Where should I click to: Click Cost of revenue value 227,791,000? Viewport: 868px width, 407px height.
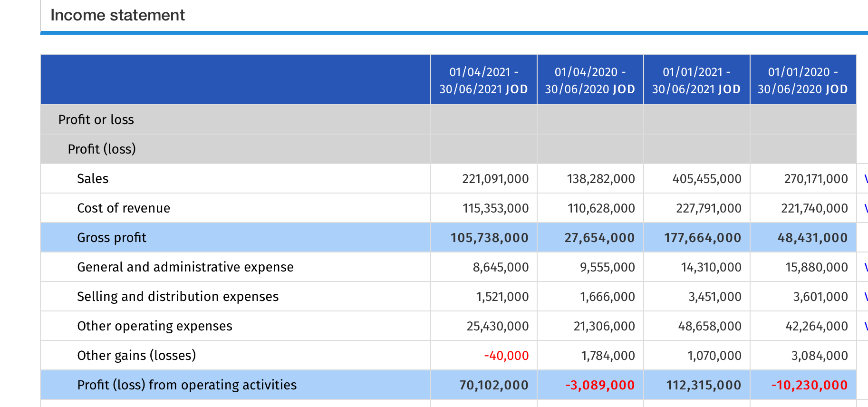pos(709,208)
